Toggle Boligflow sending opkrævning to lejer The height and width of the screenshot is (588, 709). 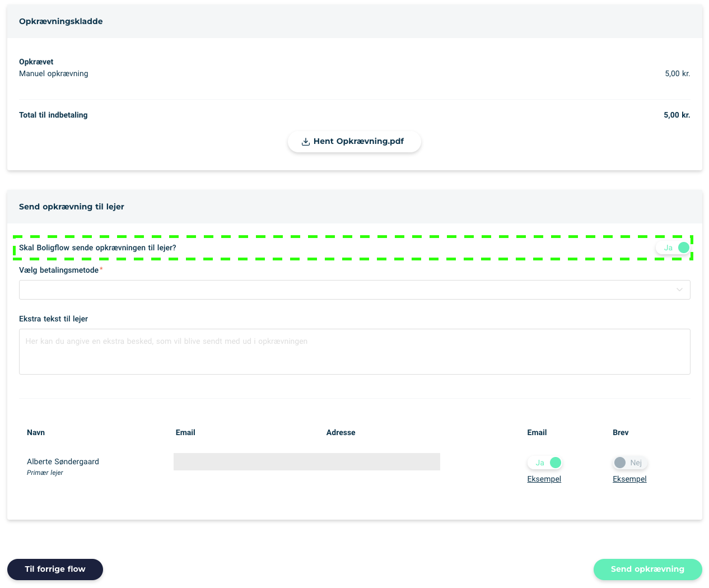click(673, 248)
